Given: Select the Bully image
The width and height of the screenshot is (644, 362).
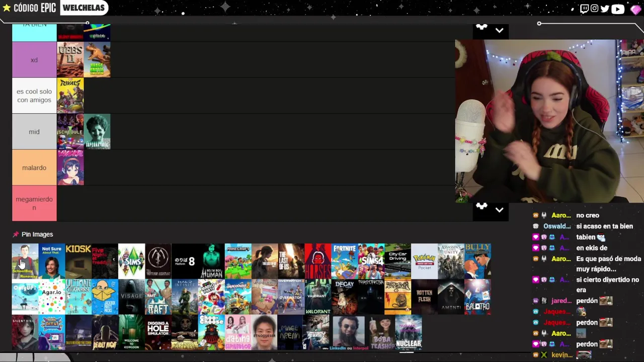Looking at the screenshot, I should pyautogui.click(x=478, y=261).
